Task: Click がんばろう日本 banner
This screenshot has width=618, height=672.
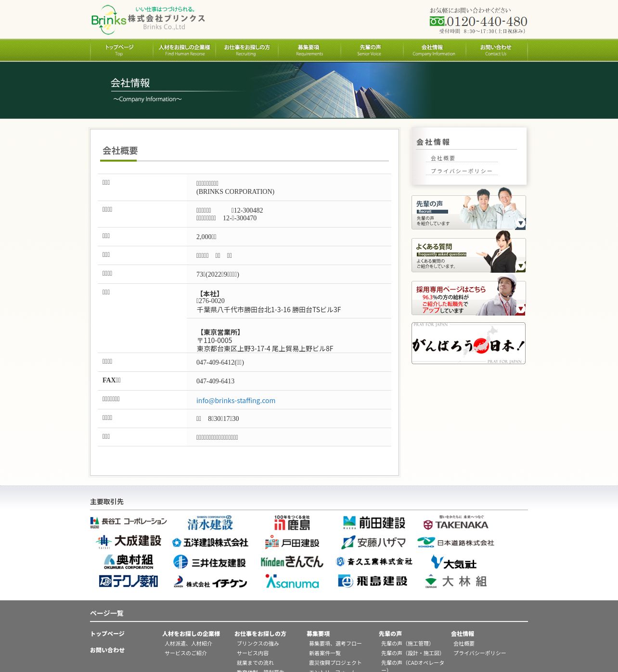Action: tap(468, 343)
